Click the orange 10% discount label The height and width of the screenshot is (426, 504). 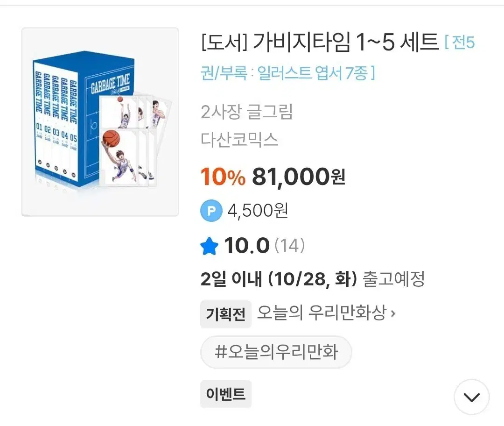223,177
